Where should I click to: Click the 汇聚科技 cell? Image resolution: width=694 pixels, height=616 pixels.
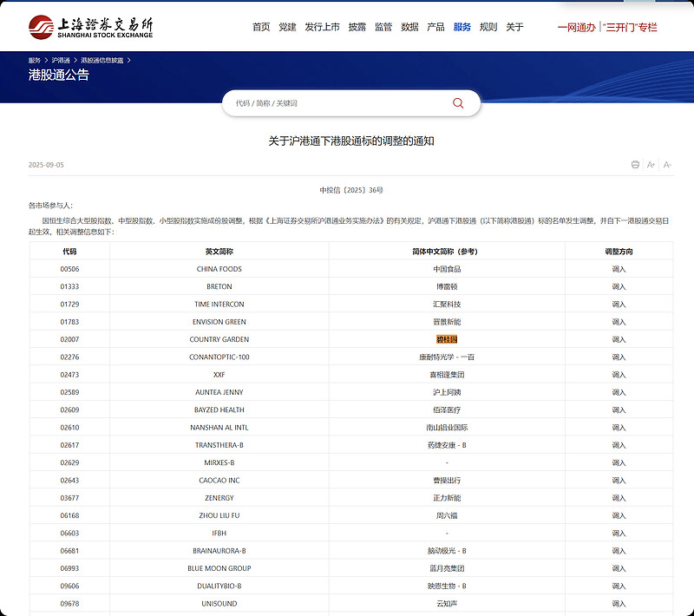click(x=447, y=305)
